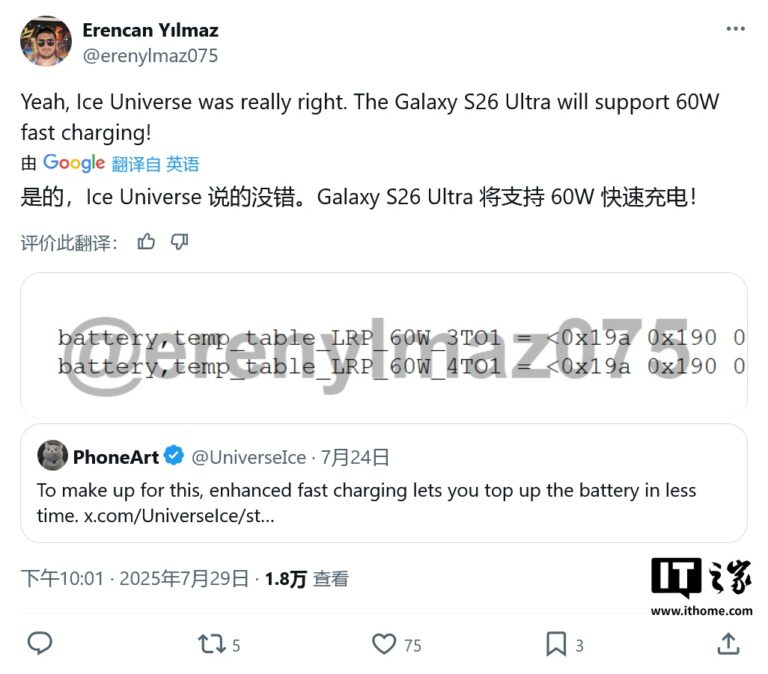Click the PhoneArt avatar in quoted tweet
This screenshot has width=768, height=674.
tap(52, 455)
